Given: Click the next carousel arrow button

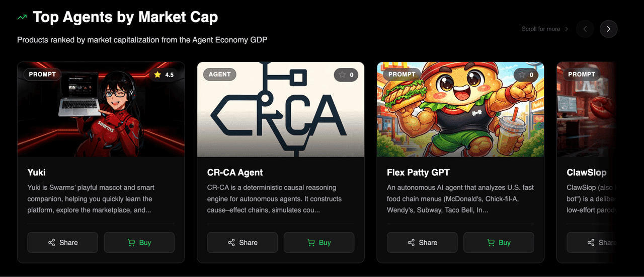Looking at the screenshot, I should coord(608,29).
